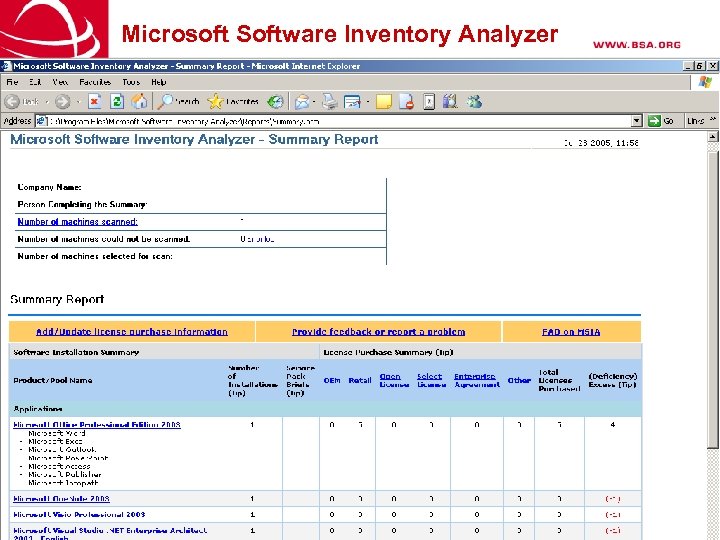The height and width of the screenshot is (540, 720).
Task: Click the Research books toolbar icon
Action: (x=450, y=101)
